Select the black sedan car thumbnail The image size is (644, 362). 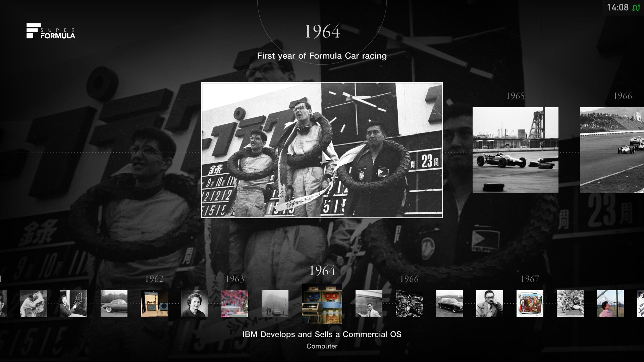[449, 304]
